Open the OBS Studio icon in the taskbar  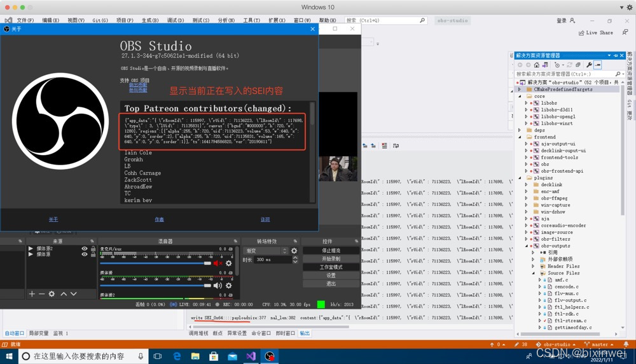pyautogui.click(x=270, y=356)
